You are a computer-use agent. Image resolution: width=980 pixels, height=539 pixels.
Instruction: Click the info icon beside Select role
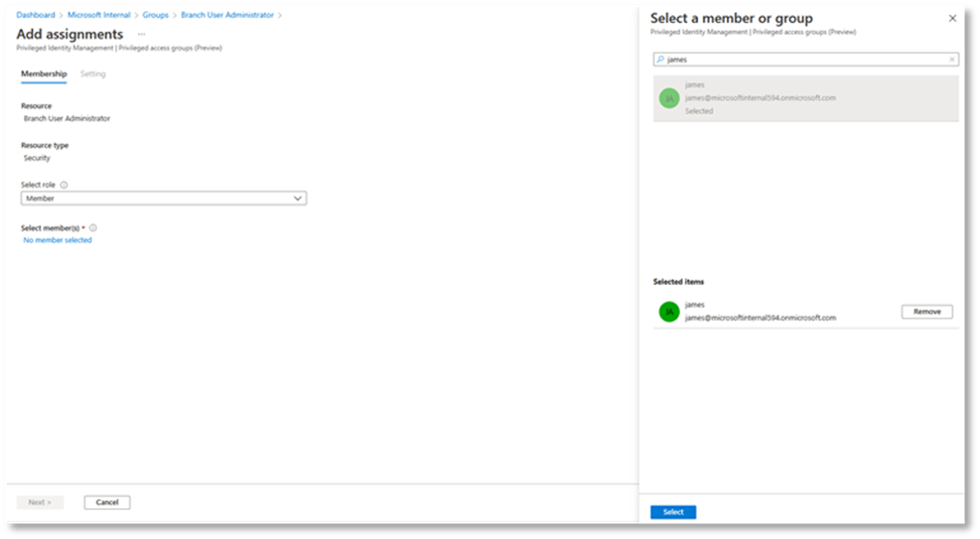pyautogui.click(x=64, y=185)
